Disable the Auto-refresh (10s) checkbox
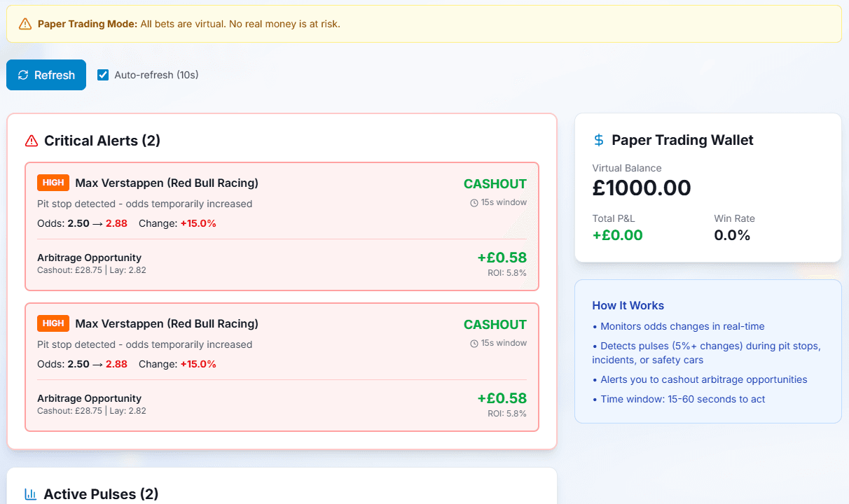The height and width of the screenshot is (504, 849). [x=103, y=75]
